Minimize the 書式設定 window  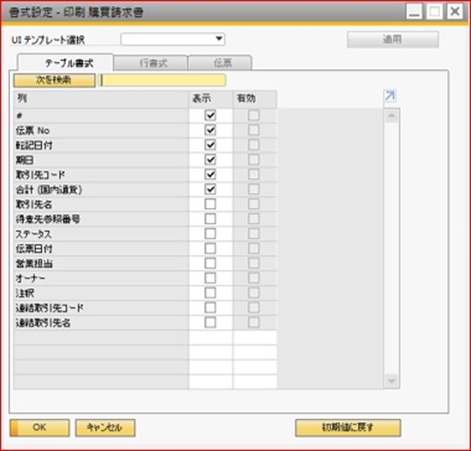[414, 12]
